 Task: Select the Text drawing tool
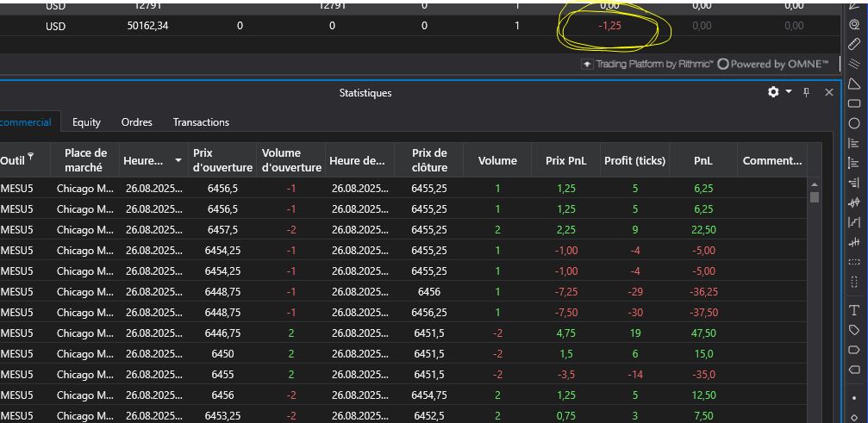854,310
